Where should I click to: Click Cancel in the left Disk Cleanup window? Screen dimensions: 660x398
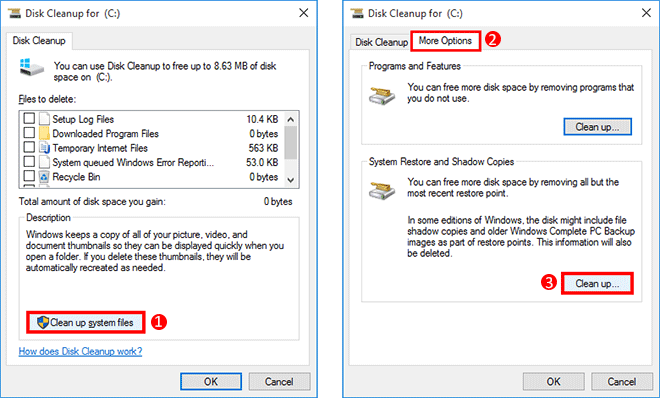click(x=279, y=382)
